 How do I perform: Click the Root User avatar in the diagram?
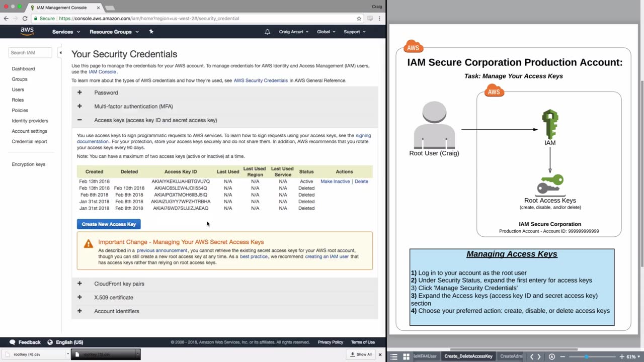tap(434, 125)
